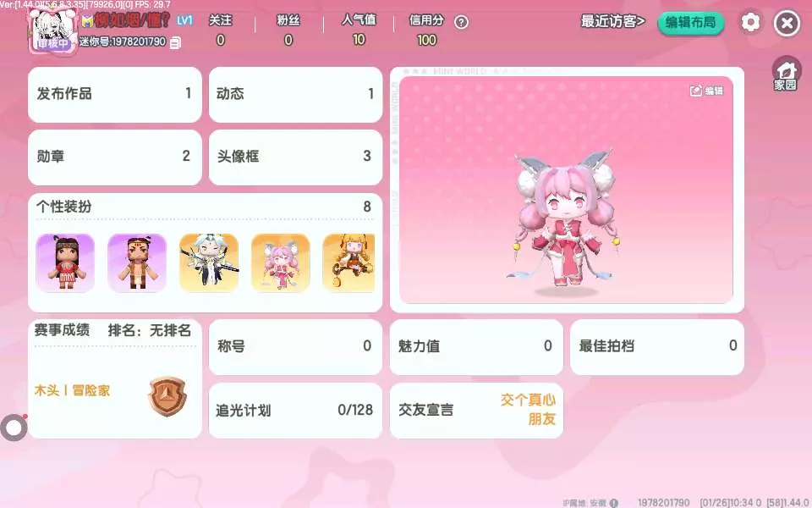Go to 家园 home icon

coord(786,75)
